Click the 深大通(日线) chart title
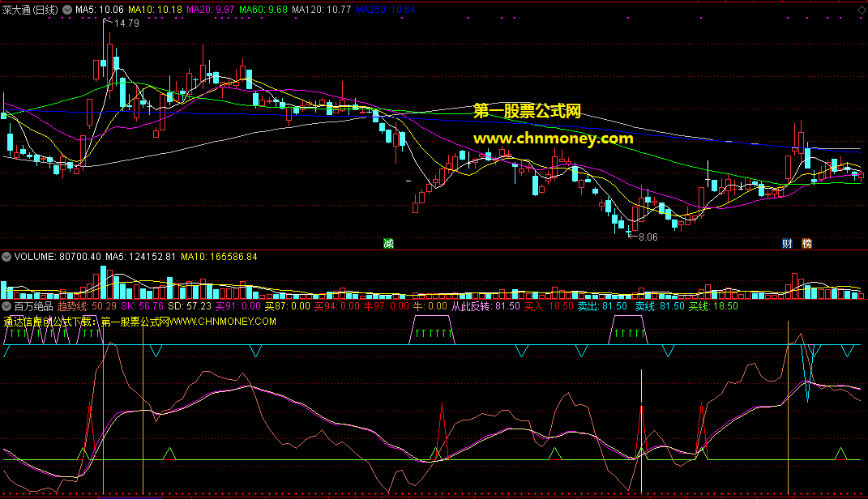This screenshot has width=868, height=499. [x=30, y=10]
